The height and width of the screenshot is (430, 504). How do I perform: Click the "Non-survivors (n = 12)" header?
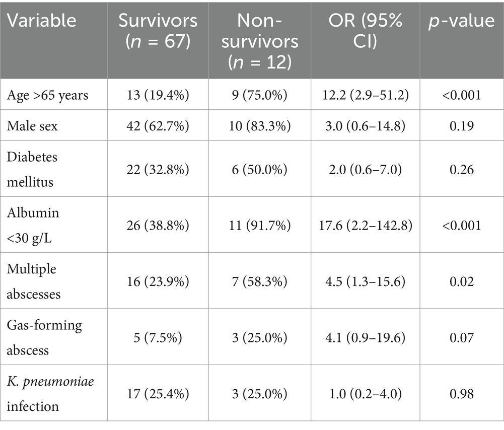[x=259, y=40]
